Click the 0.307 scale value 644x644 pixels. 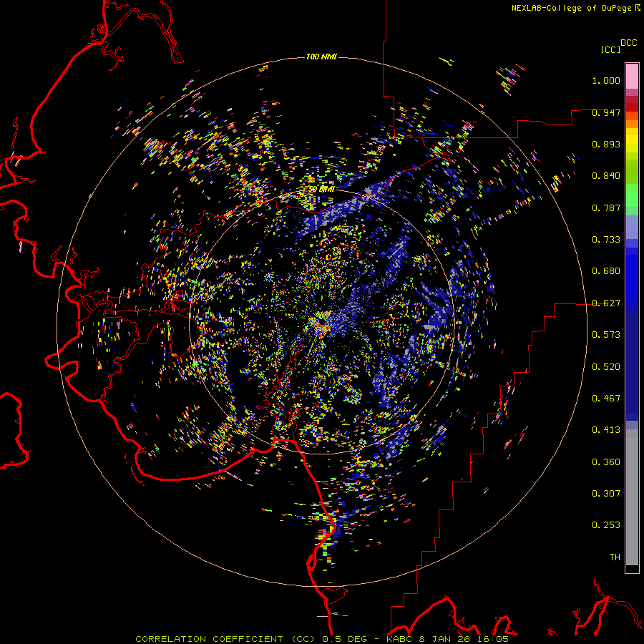[606, 494]
